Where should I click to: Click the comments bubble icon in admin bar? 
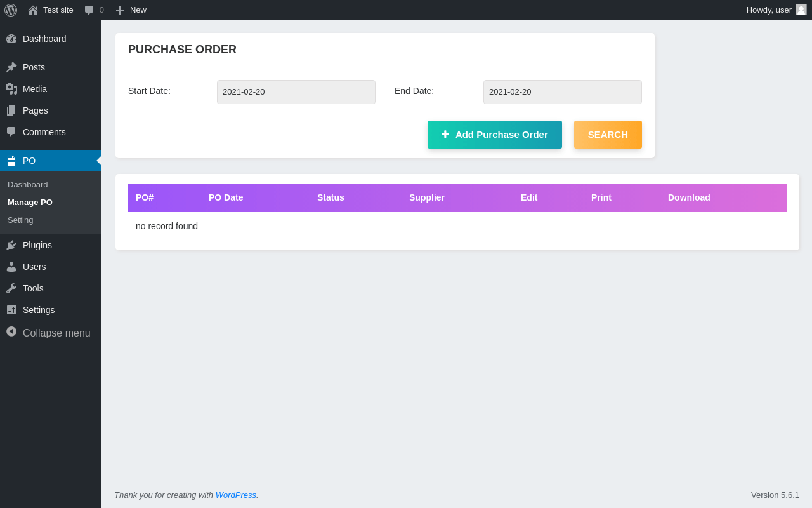89,10
